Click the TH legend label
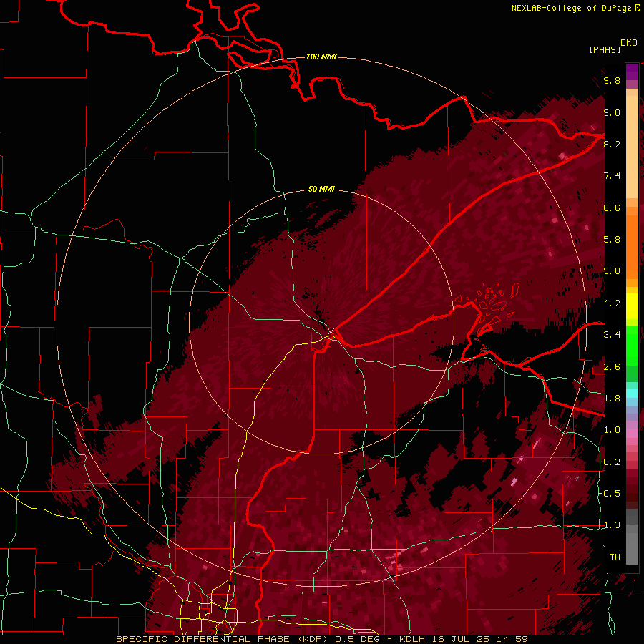The width and height of the screenshot is (644, 644). [x=615, y=557]
